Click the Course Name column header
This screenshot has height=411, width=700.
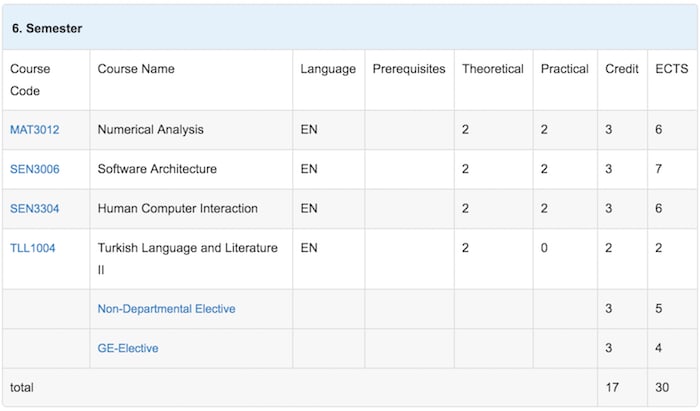coord(136,69)
